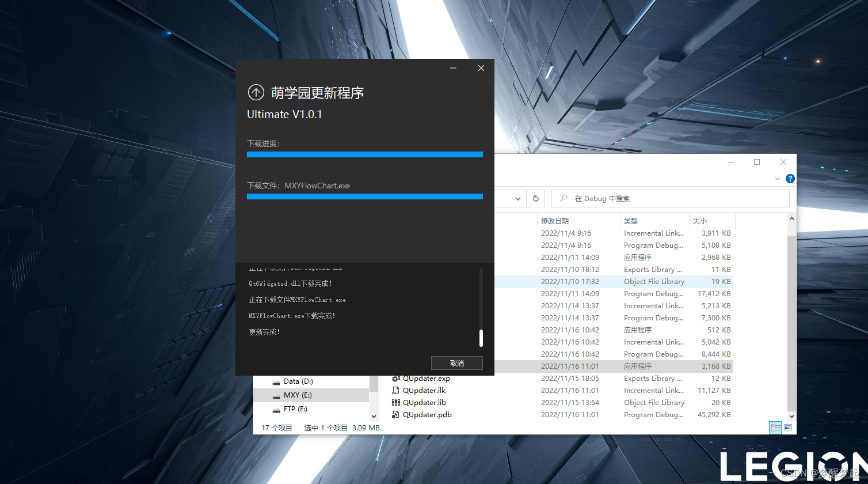
Task: Click the 7,300 KB size cell
Action: tap(716, 318)
